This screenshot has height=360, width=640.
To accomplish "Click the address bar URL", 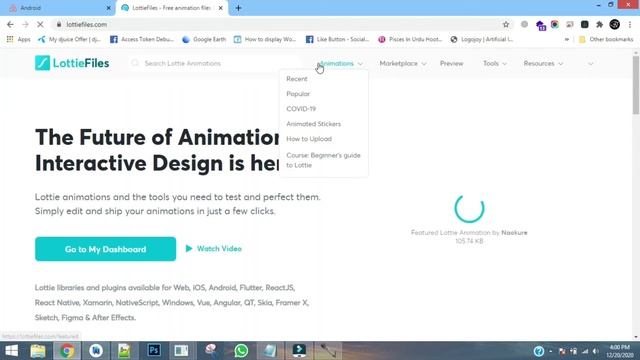I will tap(87, 24).
